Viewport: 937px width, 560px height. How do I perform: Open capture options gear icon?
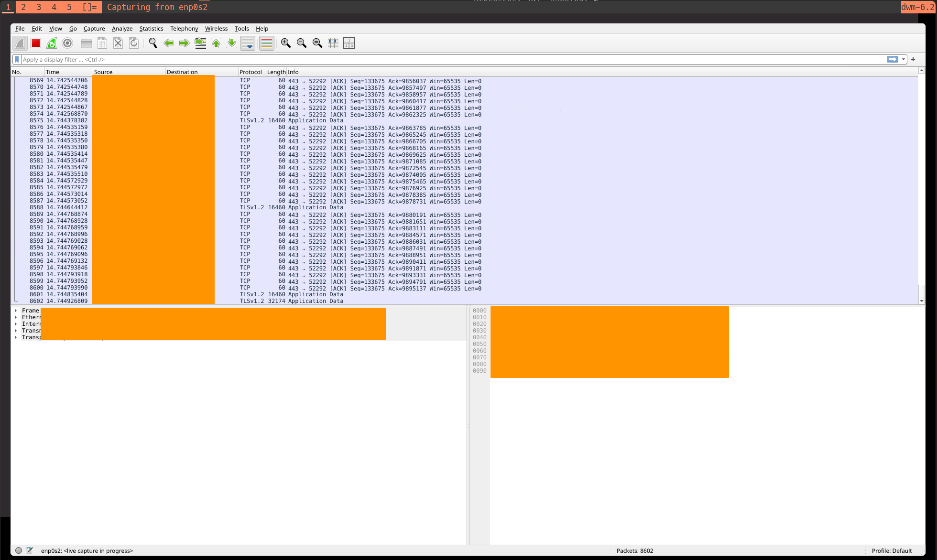[x=67, y=43]
